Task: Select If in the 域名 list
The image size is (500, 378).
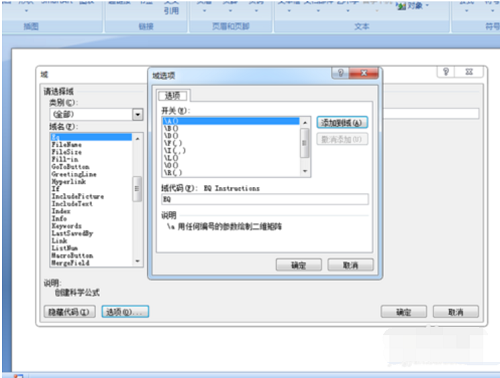Action: click(91, 189)
